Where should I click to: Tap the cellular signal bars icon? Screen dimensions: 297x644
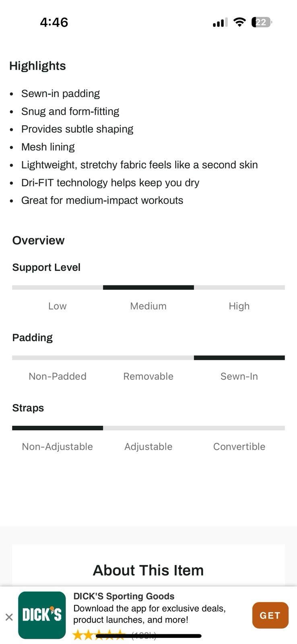(x=220, y=23)
